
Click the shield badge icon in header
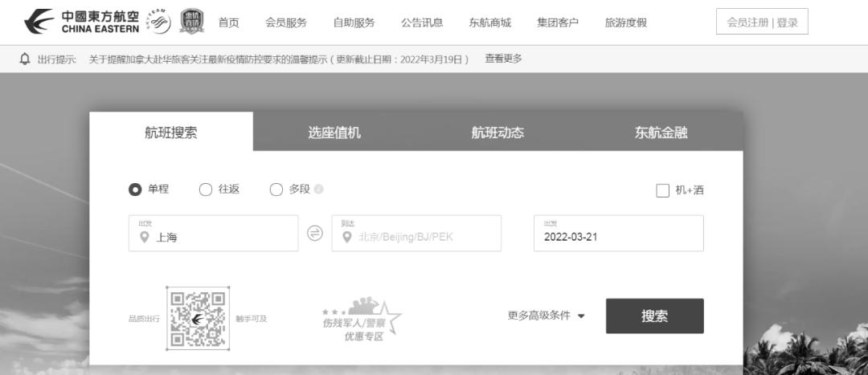click(192, 22)
